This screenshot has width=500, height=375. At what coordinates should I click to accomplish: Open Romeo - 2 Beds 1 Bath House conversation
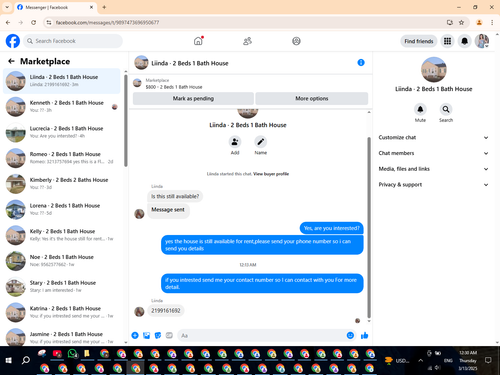tap(62, 158)
